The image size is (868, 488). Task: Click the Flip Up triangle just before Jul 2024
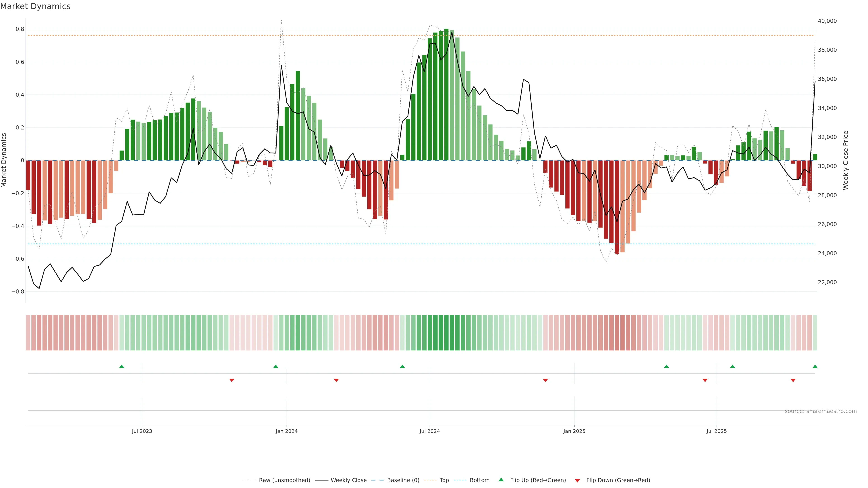tap(402, 366)
